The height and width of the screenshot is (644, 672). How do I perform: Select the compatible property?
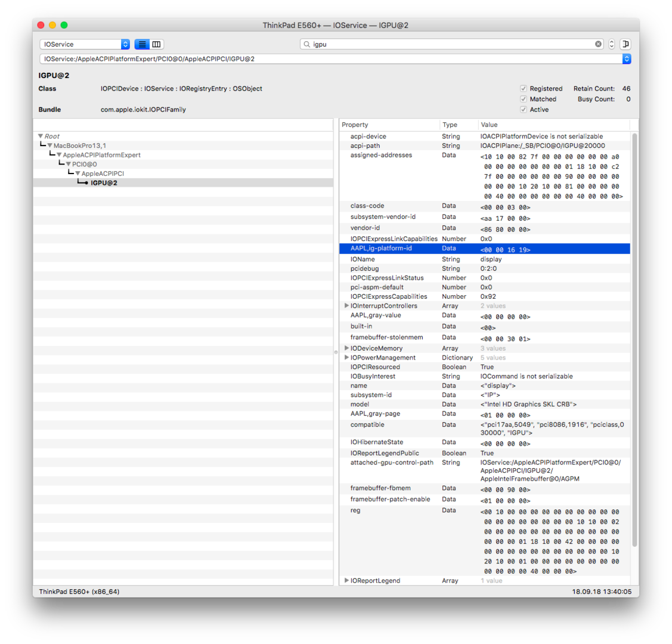click(484, 429)
